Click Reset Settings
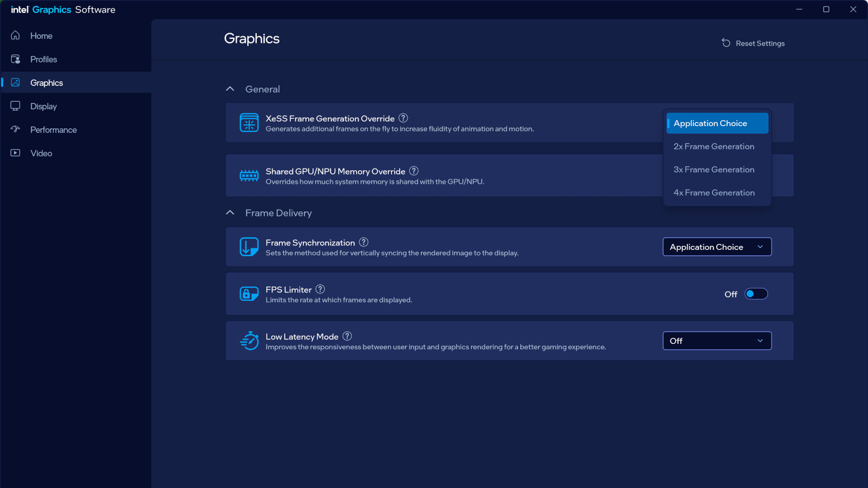 point(753,43)
